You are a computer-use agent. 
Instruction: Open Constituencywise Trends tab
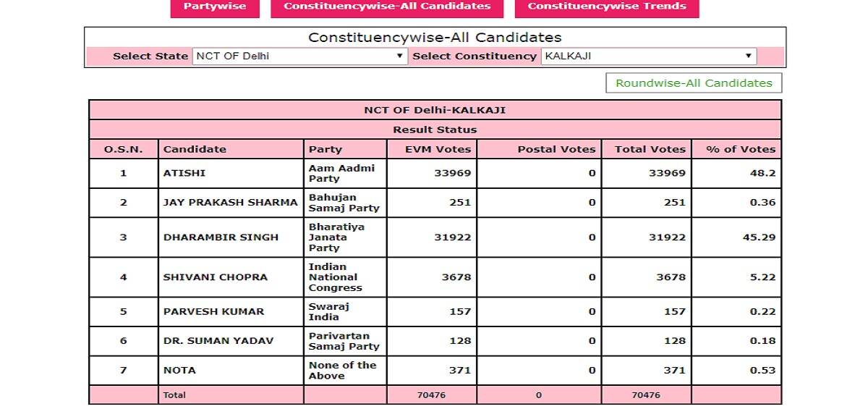pos(607,7)
